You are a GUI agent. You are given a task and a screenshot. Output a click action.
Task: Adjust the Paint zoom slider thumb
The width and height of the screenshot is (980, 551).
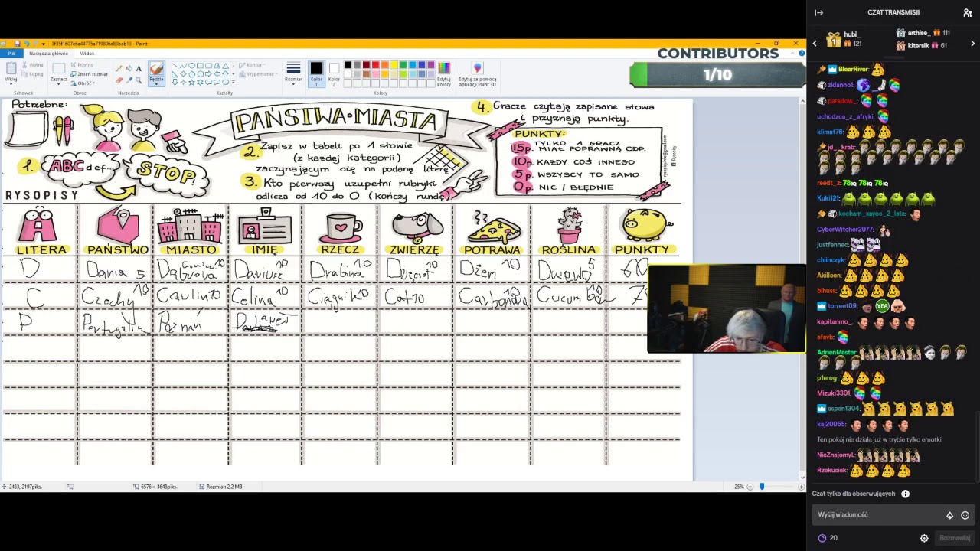[762, 487]
